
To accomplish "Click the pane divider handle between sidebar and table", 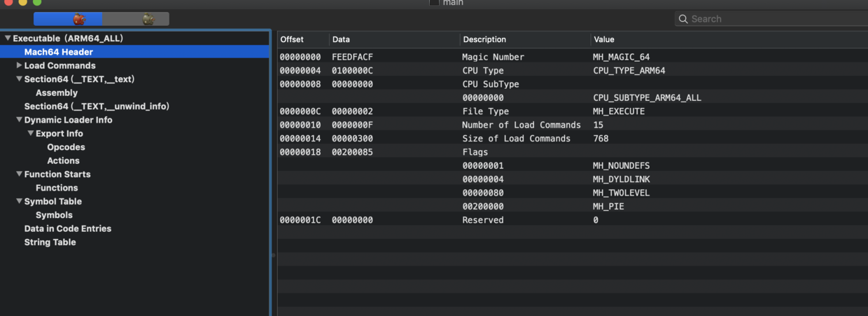I will click(x=274, y=254).
